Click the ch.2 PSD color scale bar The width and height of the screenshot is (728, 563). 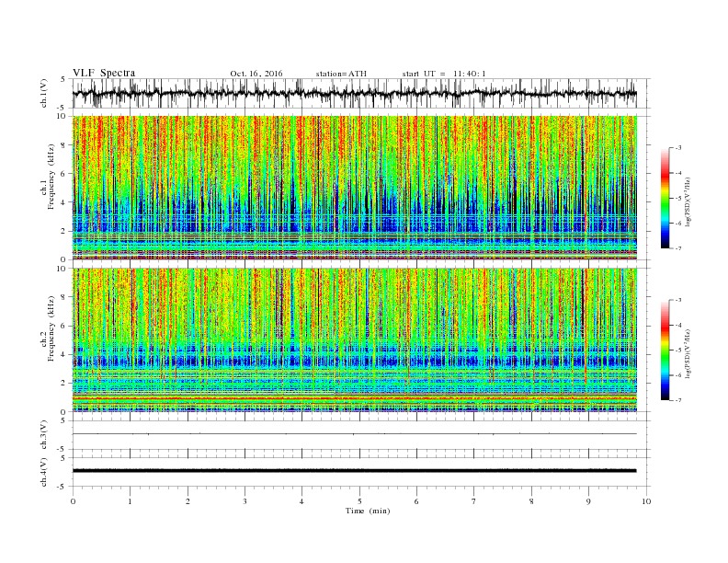665,350
